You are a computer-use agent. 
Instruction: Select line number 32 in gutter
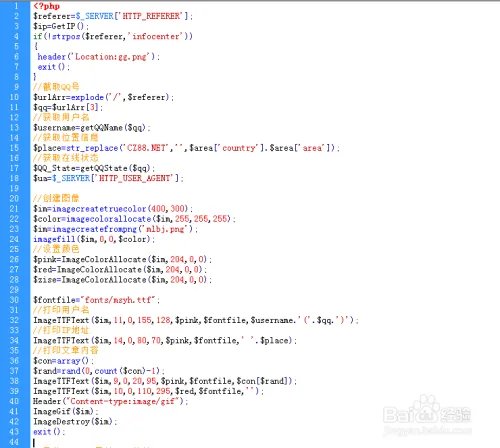point(14,320)
